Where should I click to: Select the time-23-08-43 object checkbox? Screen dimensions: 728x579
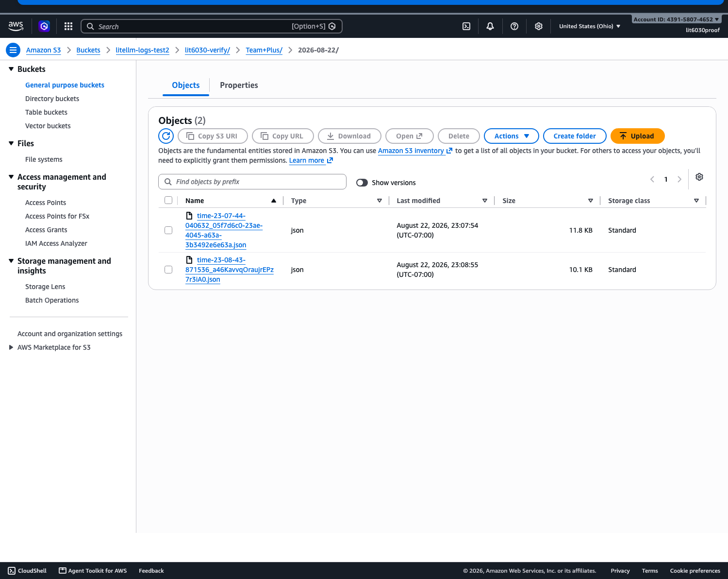click(168, 270)
